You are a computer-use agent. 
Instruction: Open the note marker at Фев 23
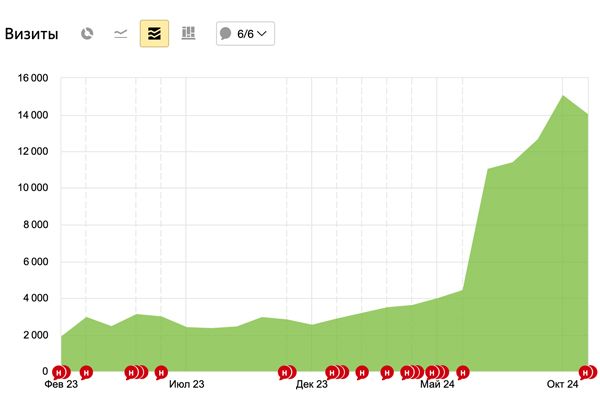[61, 372]
